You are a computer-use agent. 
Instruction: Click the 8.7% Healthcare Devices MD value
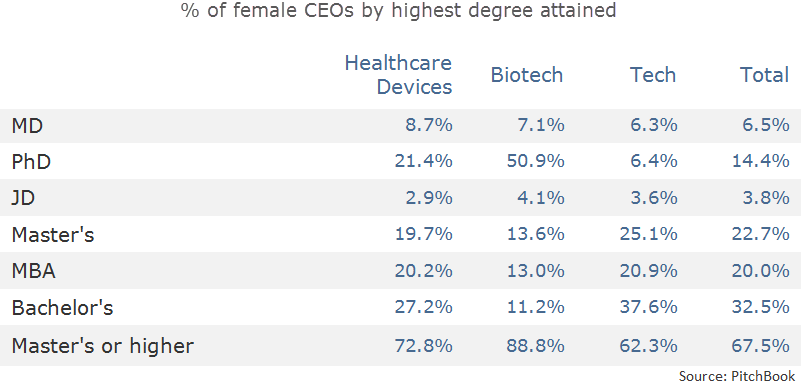429,126
